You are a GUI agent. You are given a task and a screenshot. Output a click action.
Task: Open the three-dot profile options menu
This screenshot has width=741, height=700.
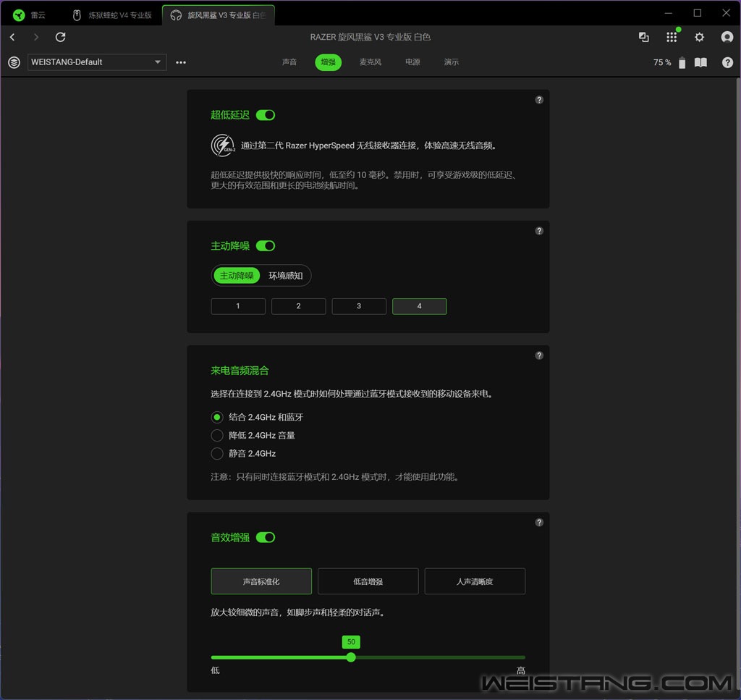[181, 62]
